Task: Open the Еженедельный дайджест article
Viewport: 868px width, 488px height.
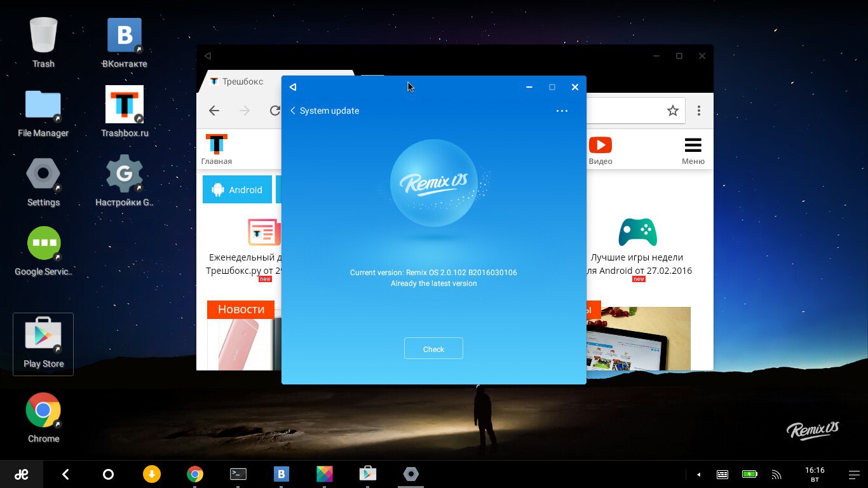Action: point(244,264)
